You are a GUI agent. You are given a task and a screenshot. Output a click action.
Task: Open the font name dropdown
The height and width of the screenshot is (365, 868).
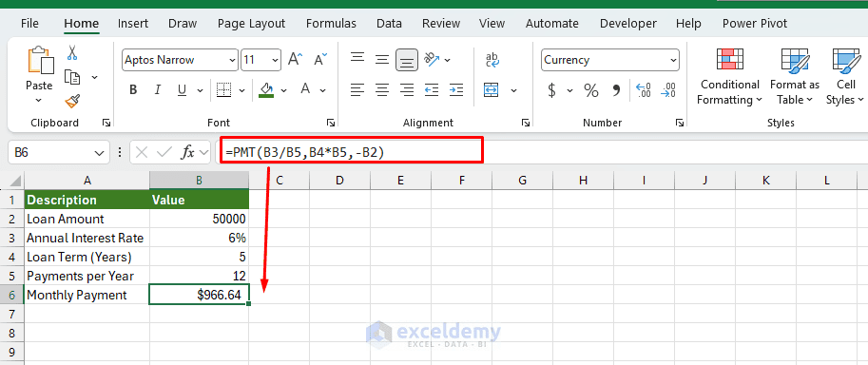coord(232,60)
